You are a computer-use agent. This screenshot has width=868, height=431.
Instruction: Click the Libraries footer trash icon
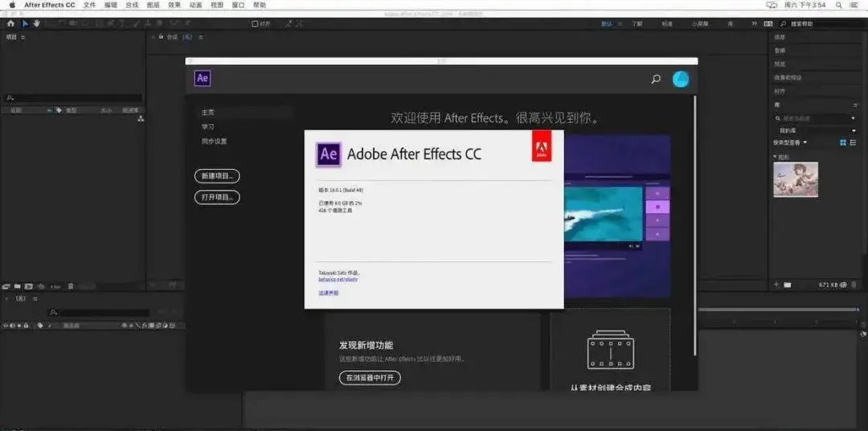[x=854, y=285]
